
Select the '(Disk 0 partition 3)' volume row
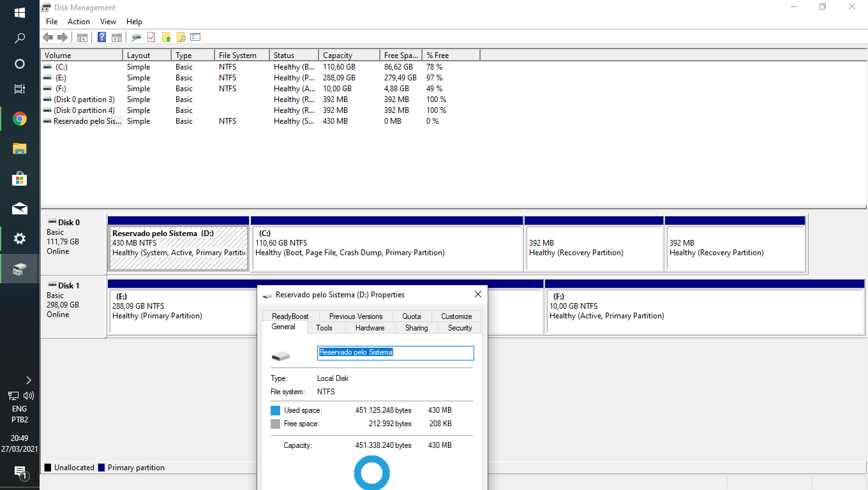pos(260,100)
